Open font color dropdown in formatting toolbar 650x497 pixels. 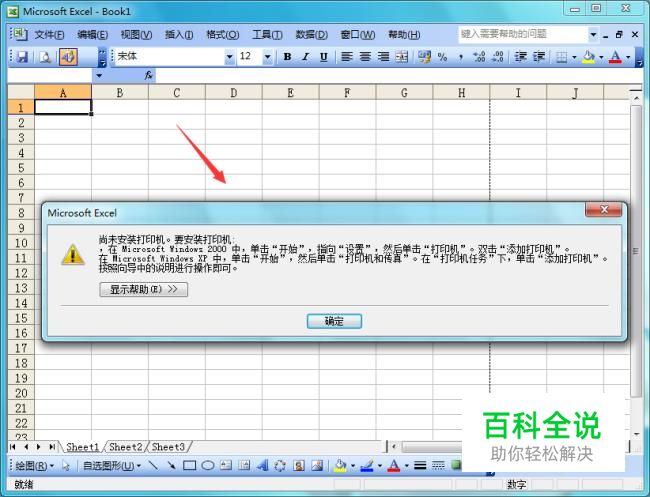pos(628,57)
